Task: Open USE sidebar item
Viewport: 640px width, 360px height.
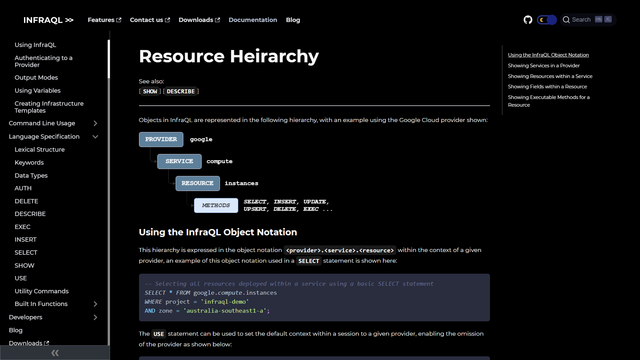Action: [20, 278]
